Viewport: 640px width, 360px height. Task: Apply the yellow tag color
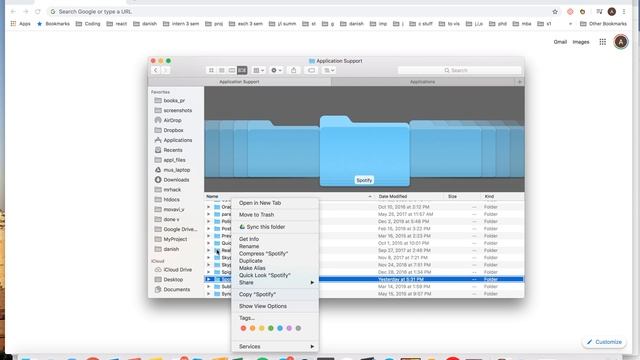262,328
